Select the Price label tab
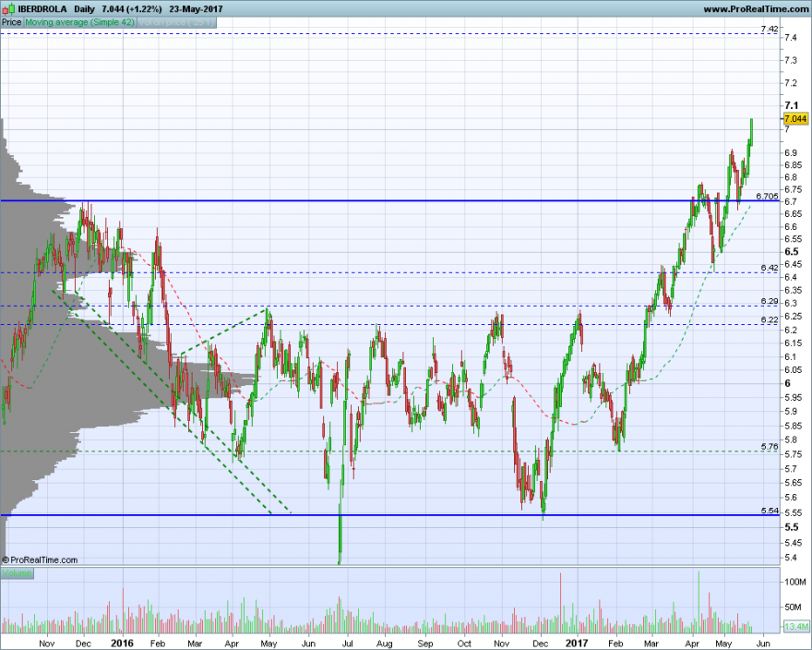This screenshot has width=812, height=650. click(11, 22)
